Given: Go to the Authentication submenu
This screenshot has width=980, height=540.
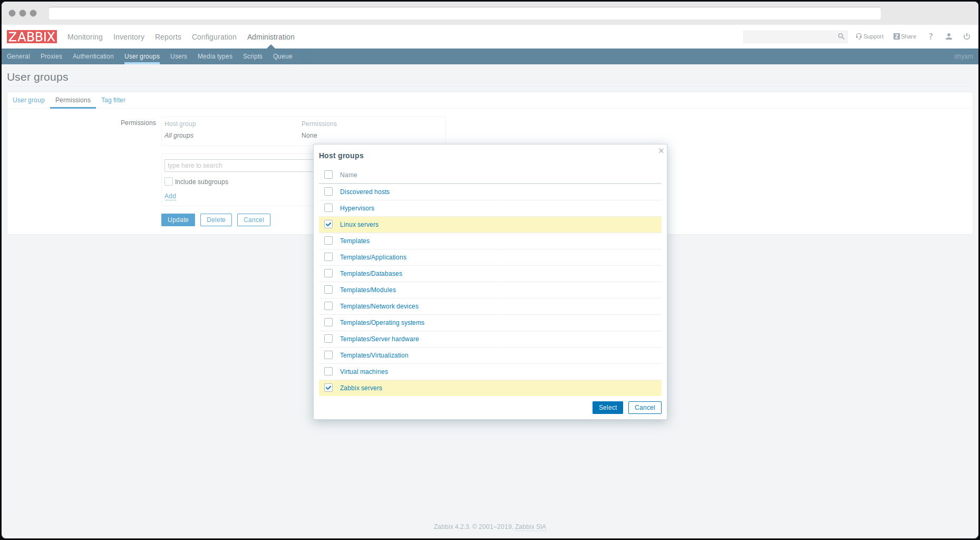Looking at the screenshot, I should coord(93,56).
